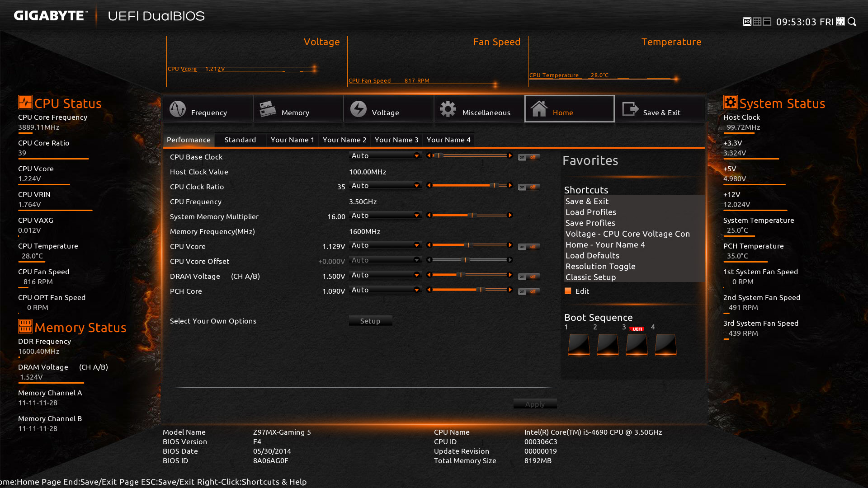Click the Apply button
Screen dimensions: 868x488
point(535,404)
